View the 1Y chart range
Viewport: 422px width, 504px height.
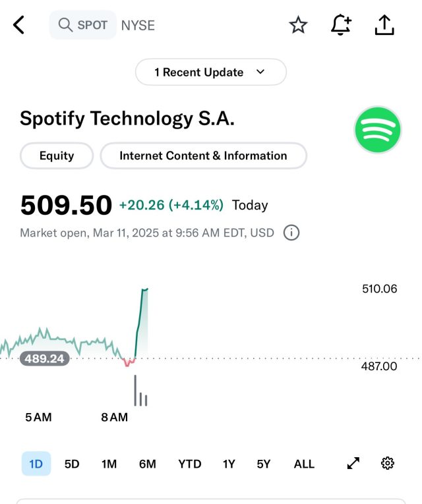tap(229, 464)
